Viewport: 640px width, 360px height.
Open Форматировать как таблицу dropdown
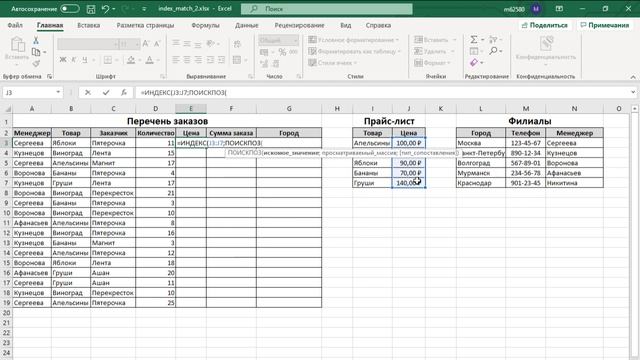click(x=355, y=51)
